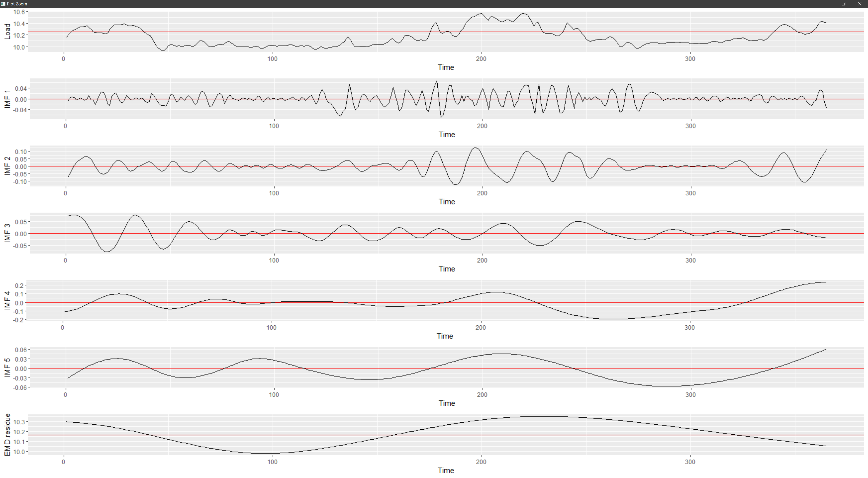This screenshot has height=478, width=868.
Task: Click the 0.05 tick on IMF 3 axis
Action: [x=21, y=221]
